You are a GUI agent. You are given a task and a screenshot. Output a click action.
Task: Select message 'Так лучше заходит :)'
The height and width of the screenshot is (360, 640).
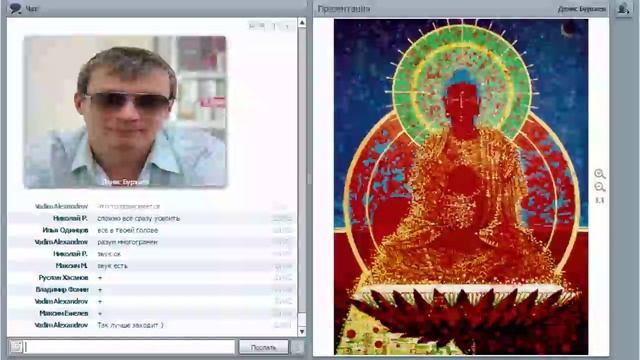130,325
